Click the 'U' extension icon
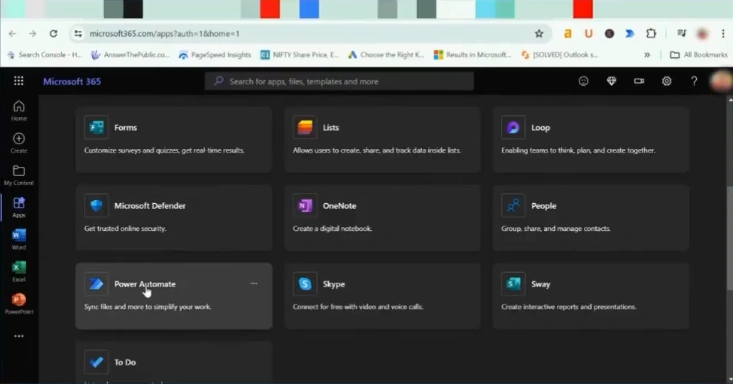The width and height of the screenshot is (733, 384). click(588, 34)
